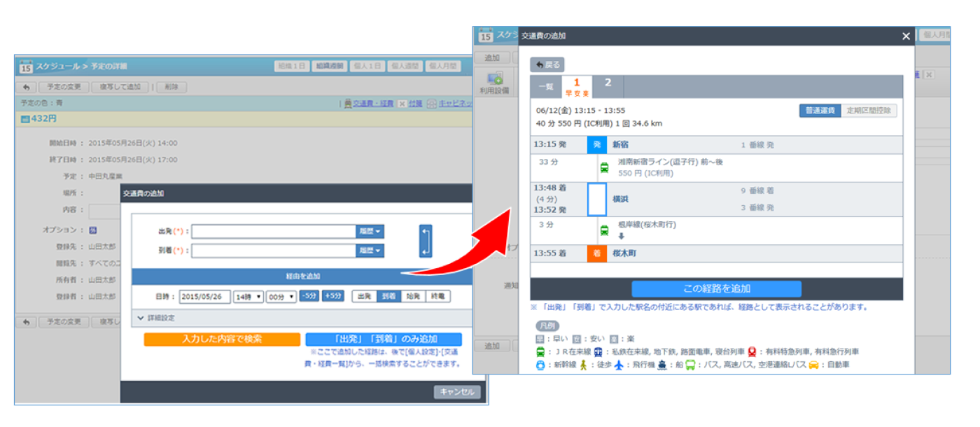Screen dimensions: 980x427
Task: Open 履歴 dropdown for 到着 field
Action: click(x=370, y=251)
